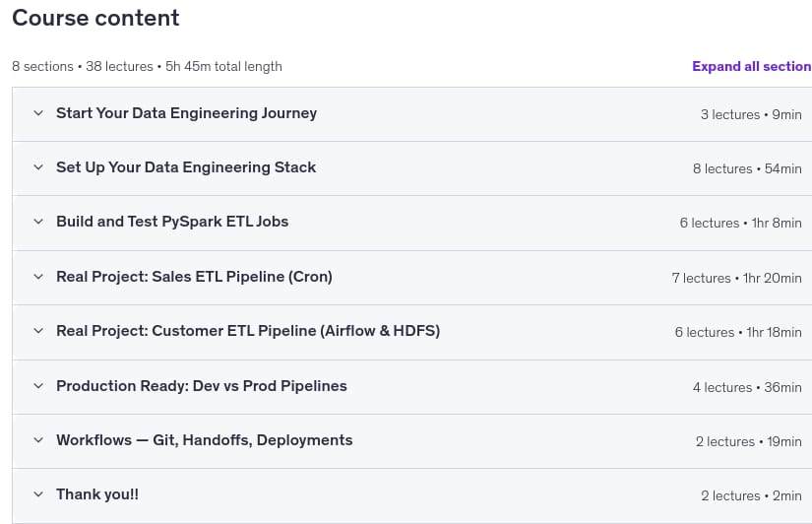Open section title Real Project: Sales ETL Pipeline (Cron)
Viewport: 812px width, 524px height.
[194, 277]
